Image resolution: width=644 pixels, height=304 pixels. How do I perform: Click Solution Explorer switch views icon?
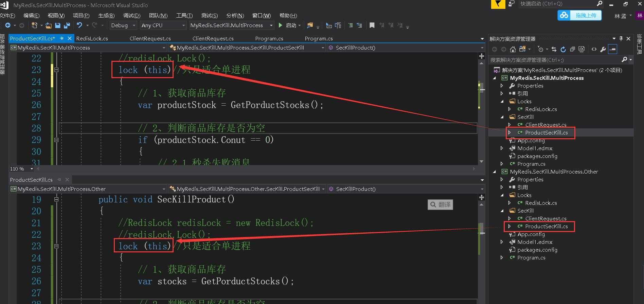(522, 49)
